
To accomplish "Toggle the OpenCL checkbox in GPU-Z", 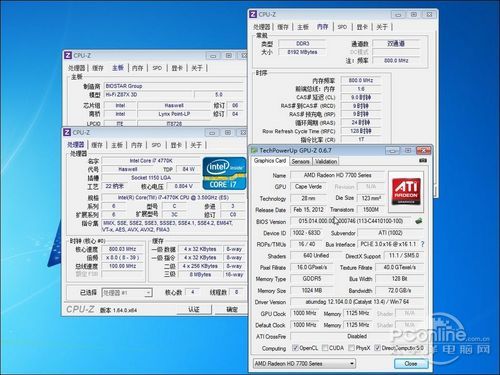I will click(x=295, y=348).
